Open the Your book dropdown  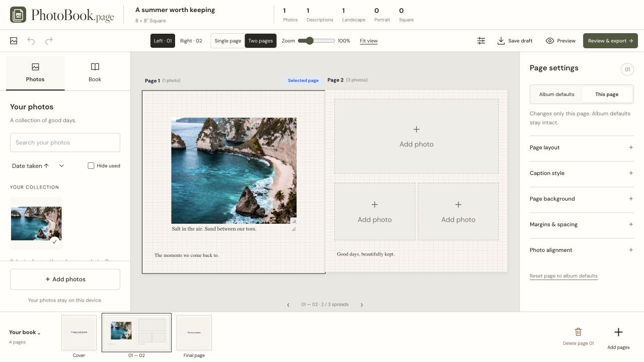tap(25, 332)
